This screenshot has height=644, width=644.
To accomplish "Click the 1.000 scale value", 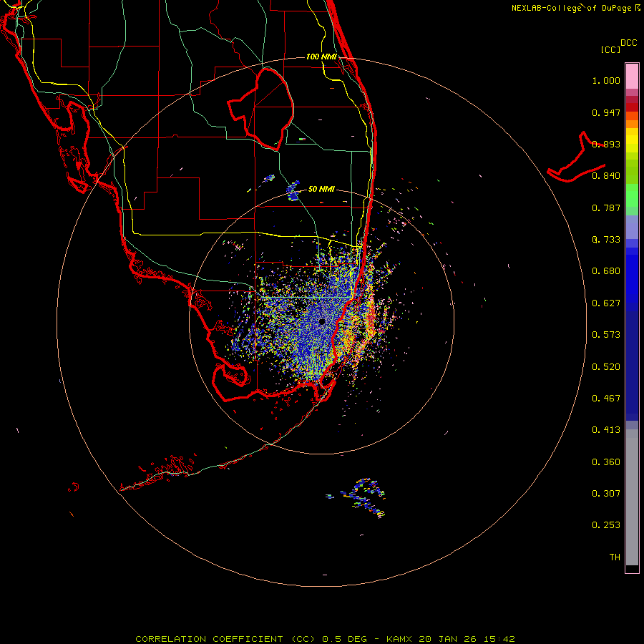I will (x=606, y=80).
